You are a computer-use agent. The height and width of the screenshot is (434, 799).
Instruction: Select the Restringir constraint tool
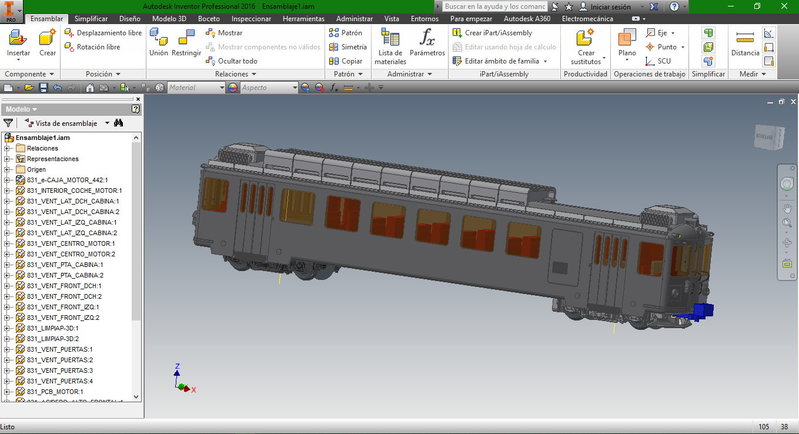(x=186, y=43)
